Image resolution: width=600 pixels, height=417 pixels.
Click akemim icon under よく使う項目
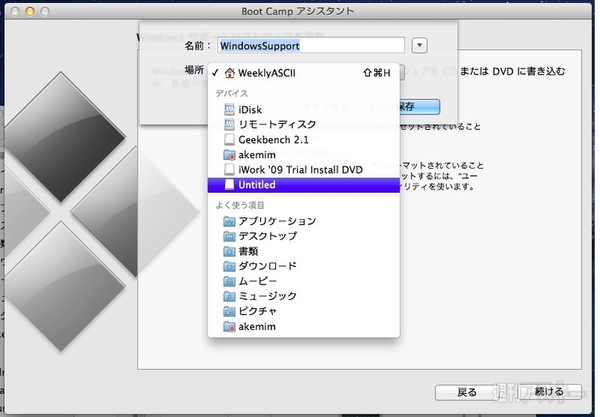click(x=229, y=327)
